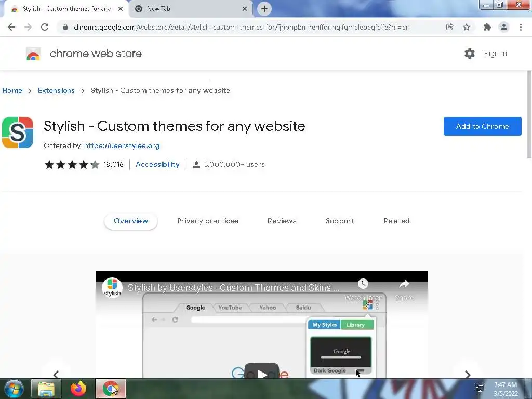Open a new tab with plus button

point(264,9)
